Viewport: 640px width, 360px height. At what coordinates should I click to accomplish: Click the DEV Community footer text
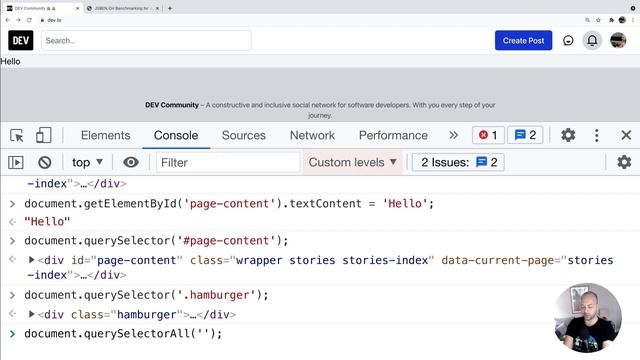pos(320,110)
